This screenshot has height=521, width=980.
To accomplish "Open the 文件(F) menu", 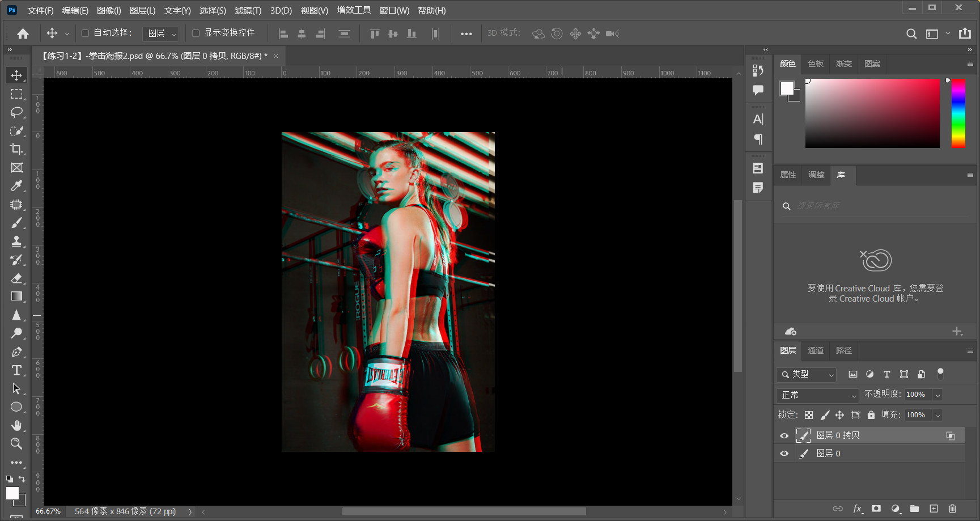I will pos(40,10).
